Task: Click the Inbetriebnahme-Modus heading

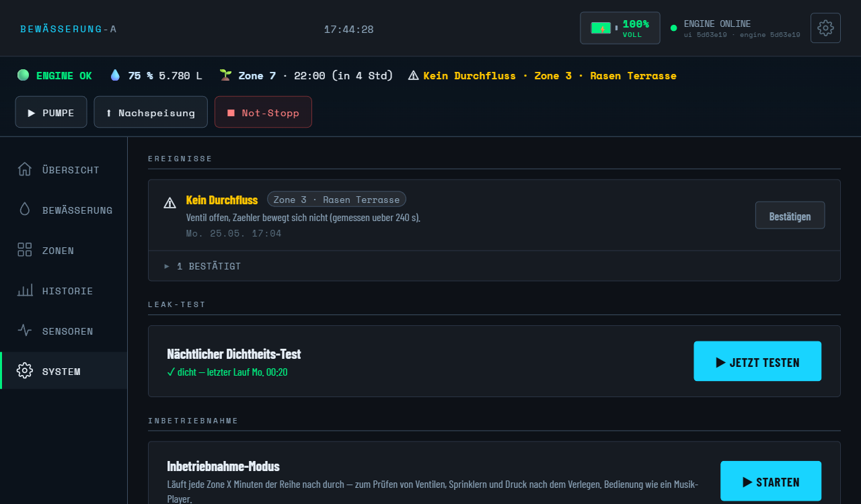Action: 223,466
